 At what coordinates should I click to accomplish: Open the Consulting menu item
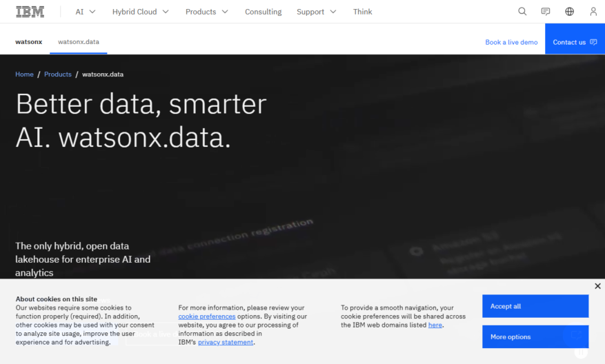click(x=263, y=12)
